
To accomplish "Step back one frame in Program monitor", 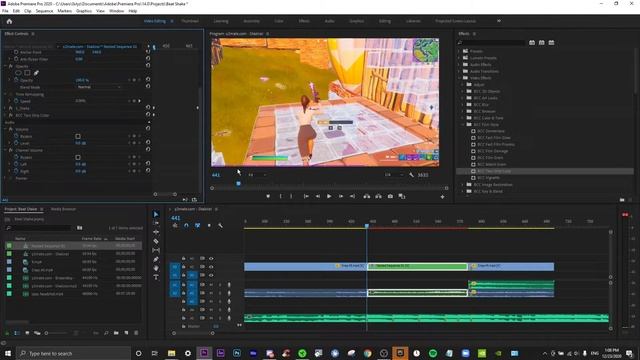I will [x=318, y=196].
